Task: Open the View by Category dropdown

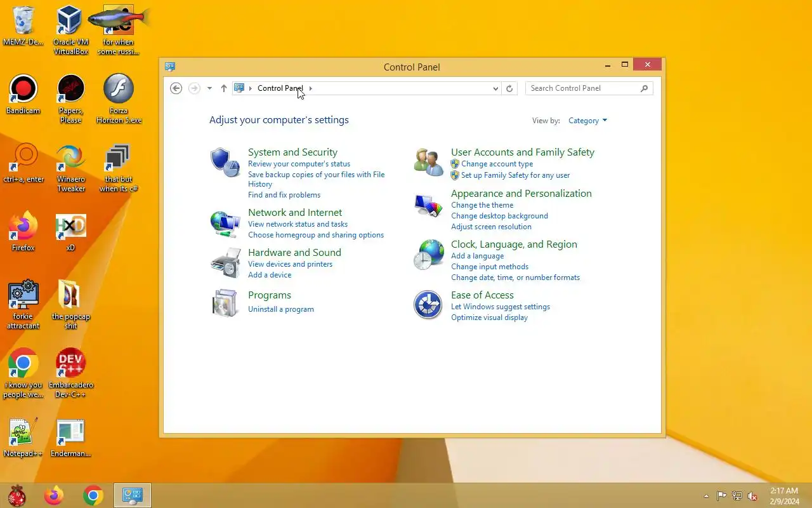Action: coord(587,121)
